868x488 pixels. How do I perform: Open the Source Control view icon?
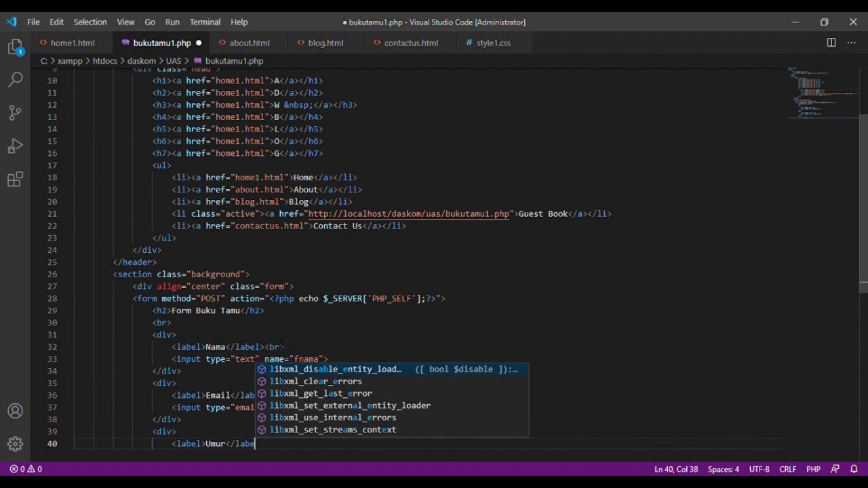15,113
